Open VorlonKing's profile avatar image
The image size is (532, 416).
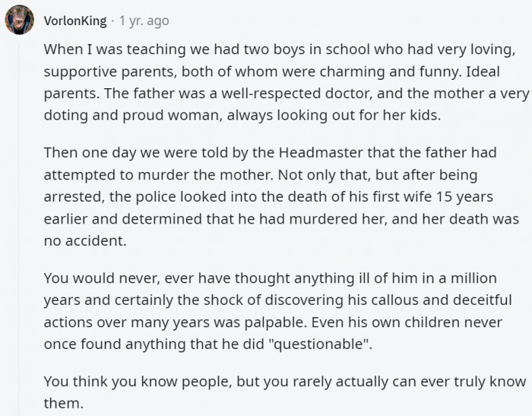[x=19, y=20]
